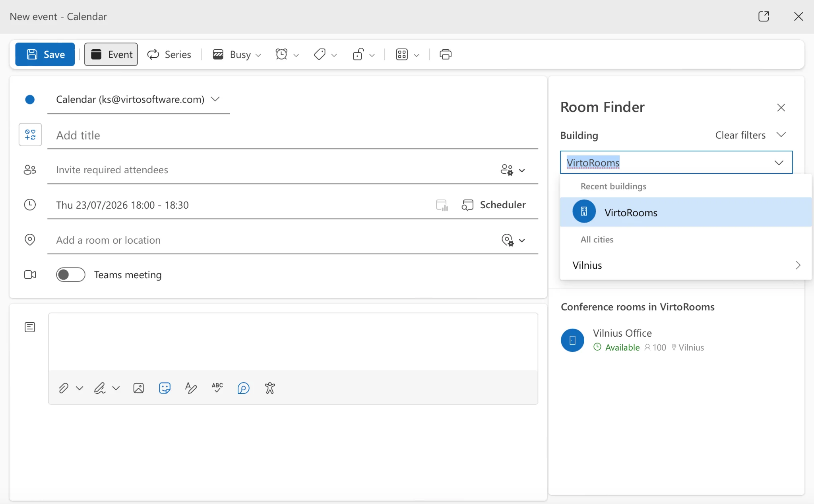Open the categorize tag dropdown
Image resolution: width=814 pixels, height=504 pixels.
(x=325, y=54)
